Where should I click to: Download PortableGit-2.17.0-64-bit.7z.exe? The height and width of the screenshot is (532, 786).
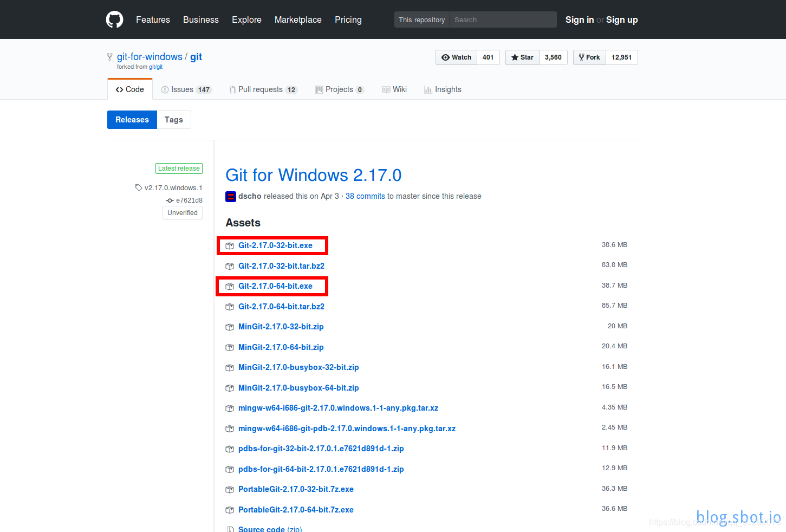[296, 510]
